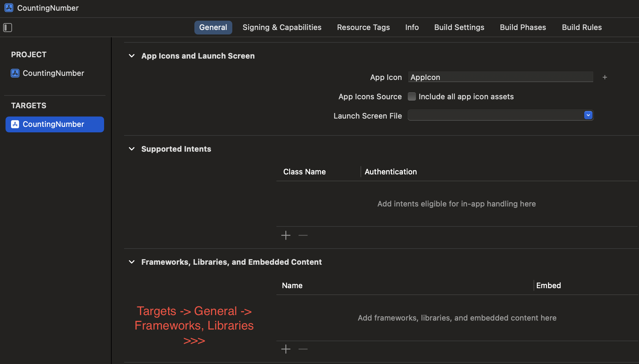
Task: Click the Class Name column header
Action: click(304, 172)
